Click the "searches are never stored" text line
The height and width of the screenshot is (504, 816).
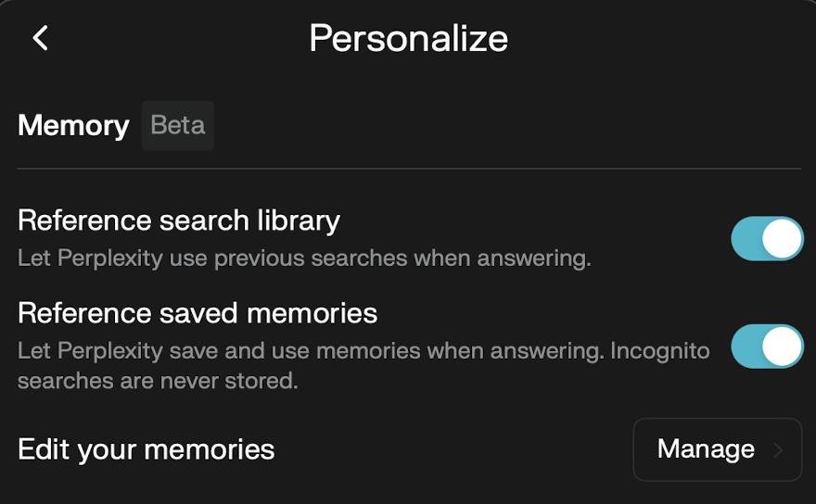click(158, 381)
